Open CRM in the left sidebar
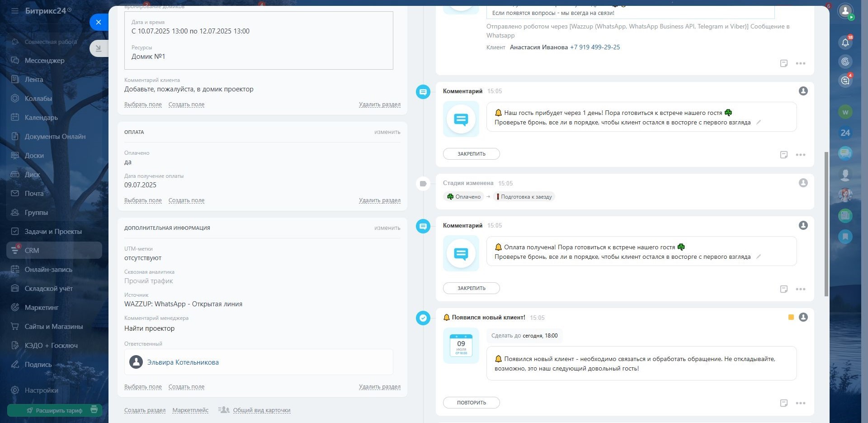The image size is (868, 423). (32, 250)
